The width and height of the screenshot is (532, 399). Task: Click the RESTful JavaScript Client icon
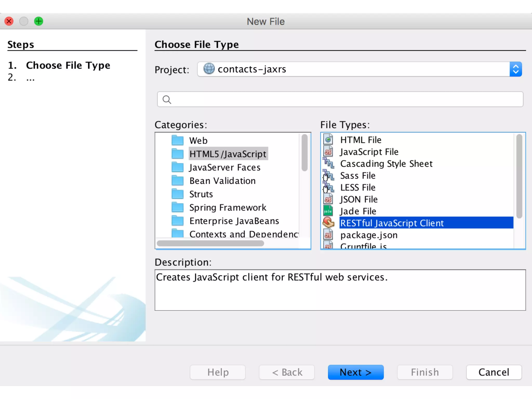[328, 223]
